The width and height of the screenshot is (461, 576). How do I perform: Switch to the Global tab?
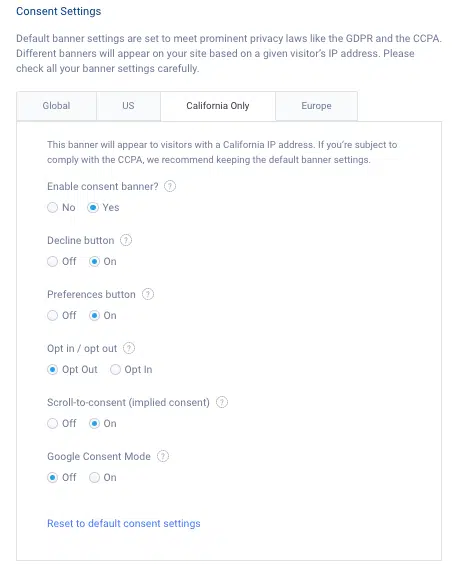tap(56, 106)
